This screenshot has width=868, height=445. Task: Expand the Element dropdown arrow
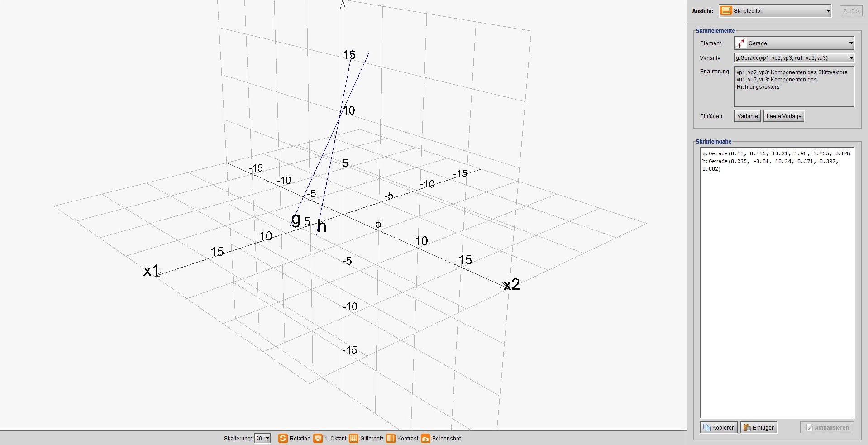851,43
